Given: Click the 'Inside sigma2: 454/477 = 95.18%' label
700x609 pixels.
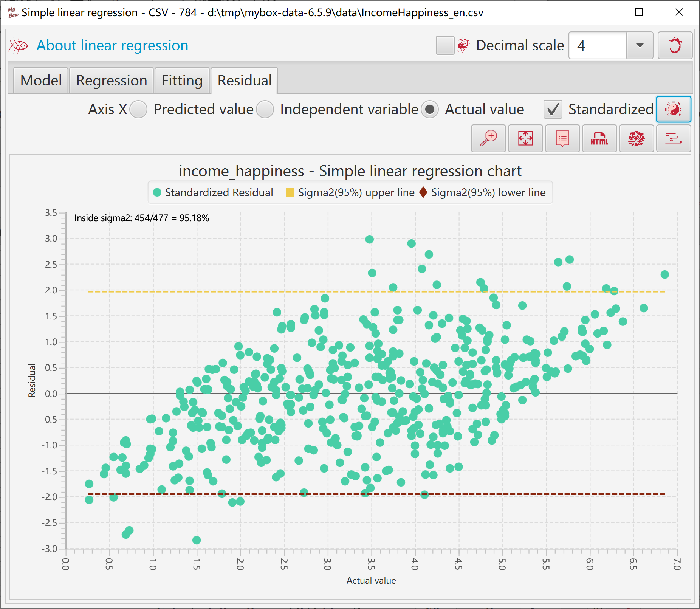Looking at the screenshot, I should [141, 218].
